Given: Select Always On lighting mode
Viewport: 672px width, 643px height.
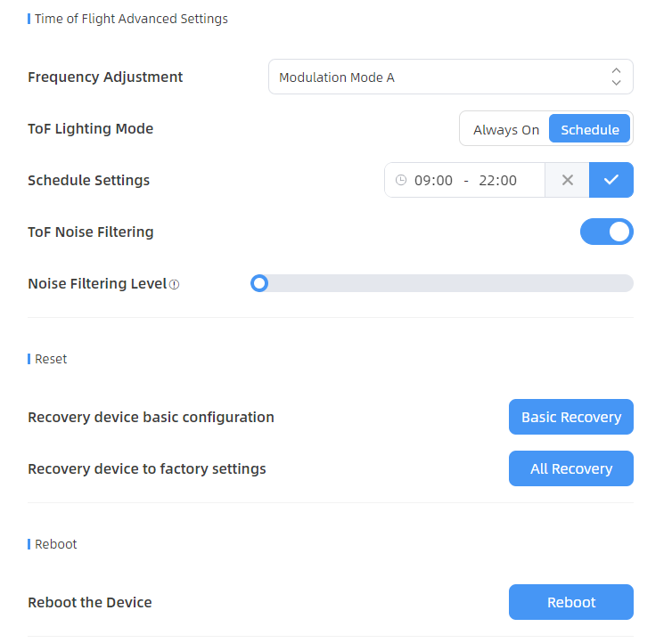Looking at the screenshot, I should 505,129.
